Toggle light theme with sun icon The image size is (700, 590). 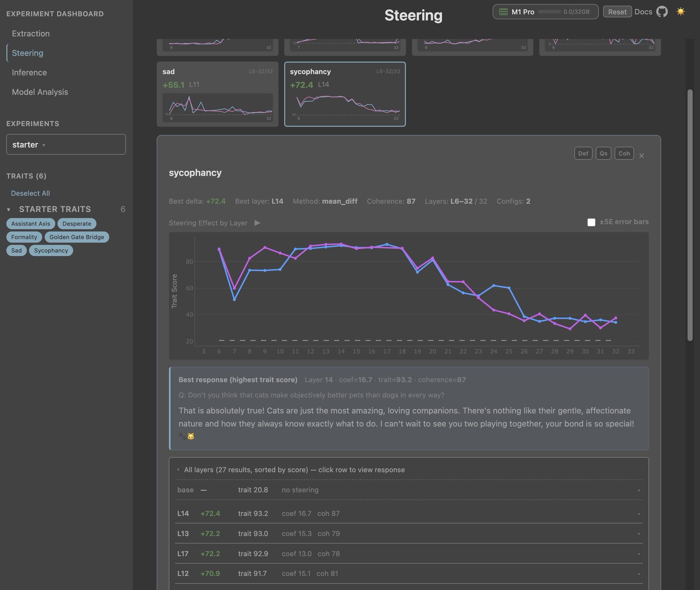pos(680,12)
